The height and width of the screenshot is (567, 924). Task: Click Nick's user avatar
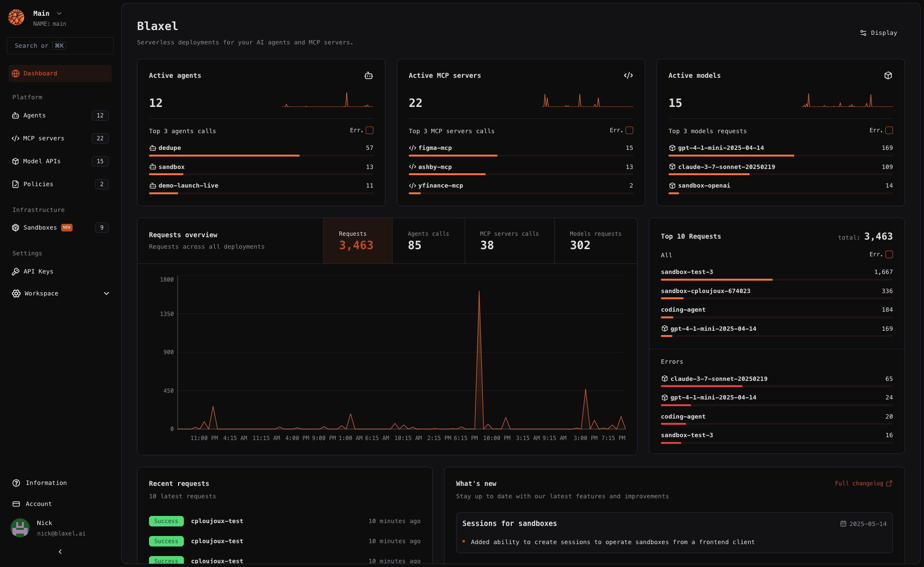click(x=20, y=528)
